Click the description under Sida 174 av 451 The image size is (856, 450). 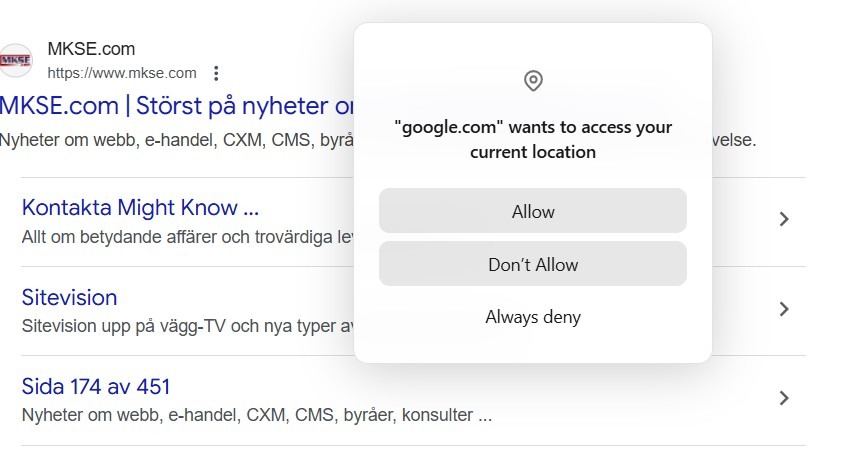pyautogui.click(x=256, y=414)
